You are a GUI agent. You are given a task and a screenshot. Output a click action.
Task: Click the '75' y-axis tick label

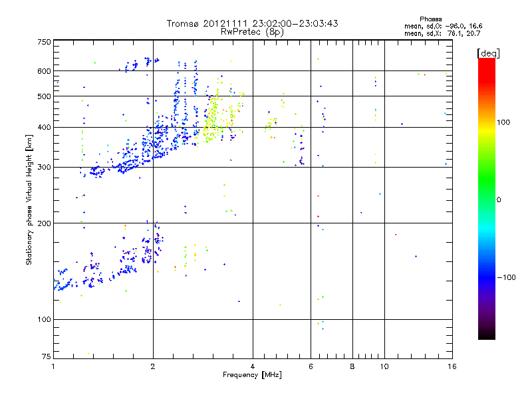tap(47, 356)
